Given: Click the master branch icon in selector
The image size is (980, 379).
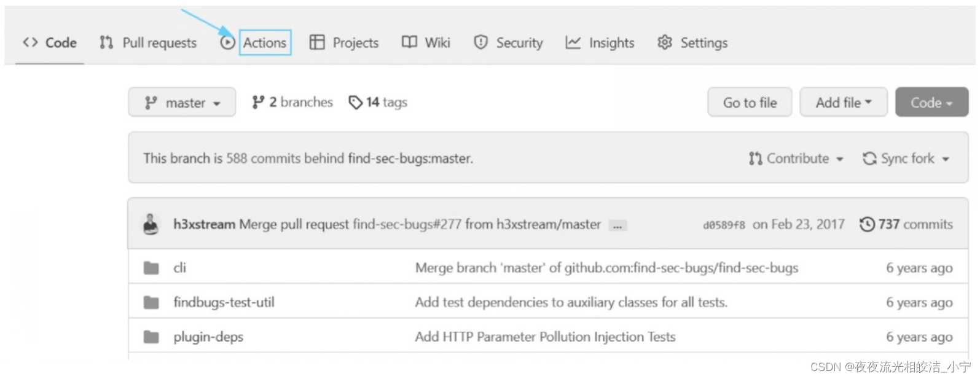Looking at the screenshot, I should point(151,103).
